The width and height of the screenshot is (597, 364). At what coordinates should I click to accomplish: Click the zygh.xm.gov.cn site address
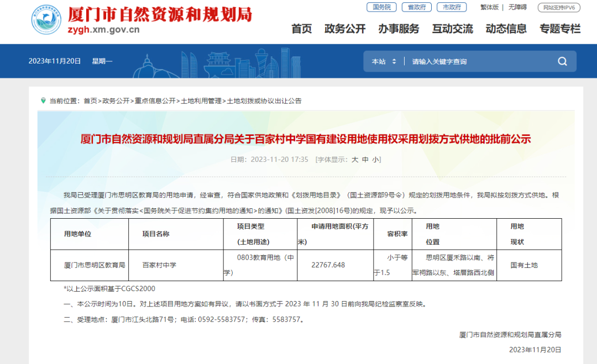pos(103,30)
